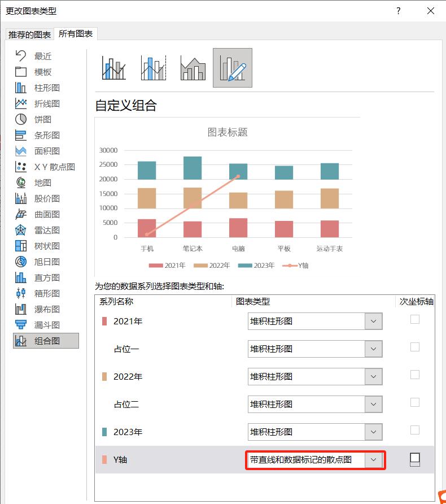Select the Y轴 series row name
This screenshot has height=504, width=446.
[120, 459]
